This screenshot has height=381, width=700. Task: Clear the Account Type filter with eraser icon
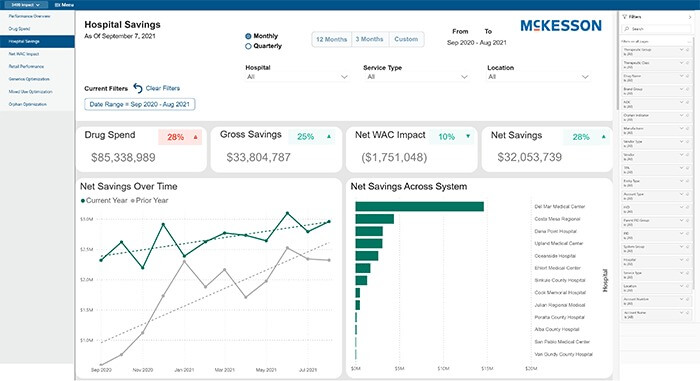pyautogui.click(x=688, y=194)
